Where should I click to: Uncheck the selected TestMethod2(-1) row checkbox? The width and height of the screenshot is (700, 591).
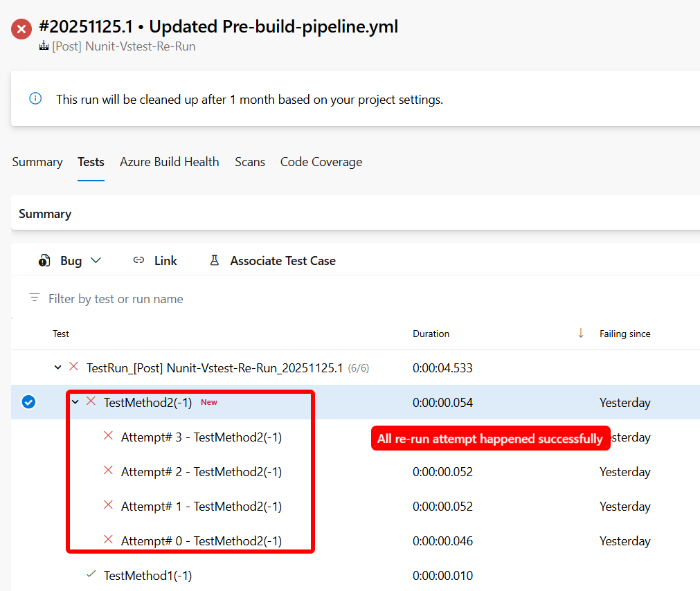point(28,402)
